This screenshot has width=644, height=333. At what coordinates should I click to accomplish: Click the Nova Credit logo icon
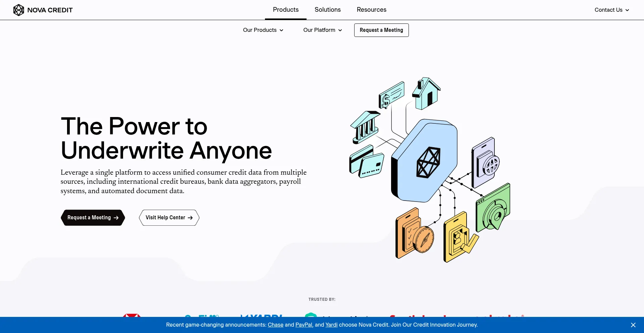pyautogui.click(x=18, y=10)
